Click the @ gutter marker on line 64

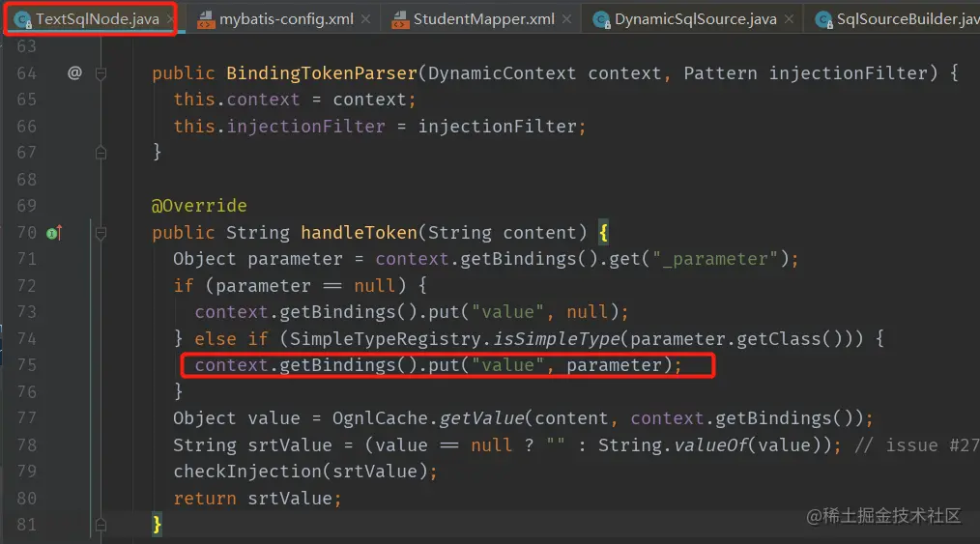74,73
